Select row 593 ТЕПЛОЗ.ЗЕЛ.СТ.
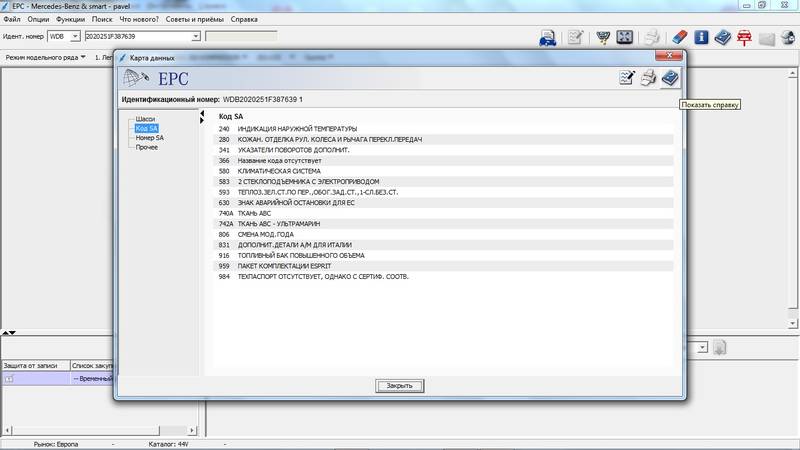The image size is (800, 450). pos(443,192)
